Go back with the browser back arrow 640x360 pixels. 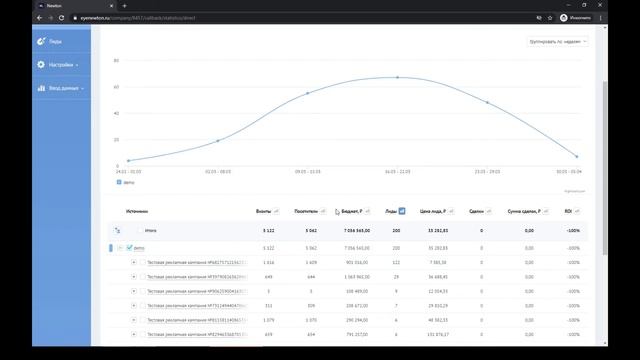tap(40, 18)
